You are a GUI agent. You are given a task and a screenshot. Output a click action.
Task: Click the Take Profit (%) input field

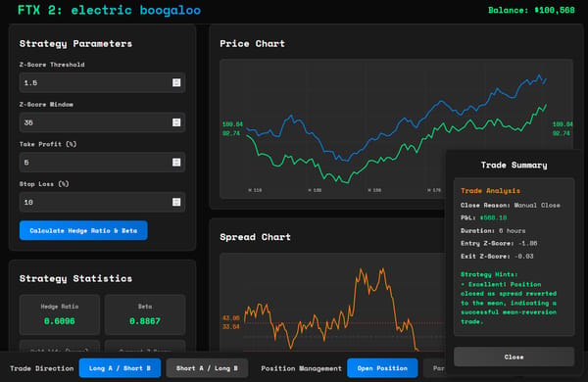click(102, 163)
